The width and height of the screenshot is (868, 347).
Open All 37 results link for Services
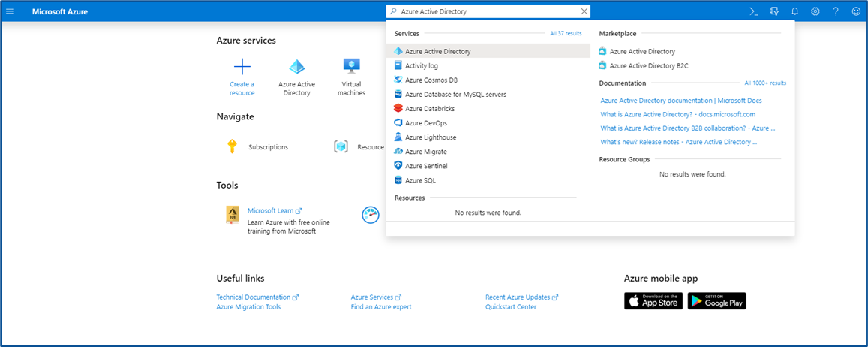(x=566, y=33)
